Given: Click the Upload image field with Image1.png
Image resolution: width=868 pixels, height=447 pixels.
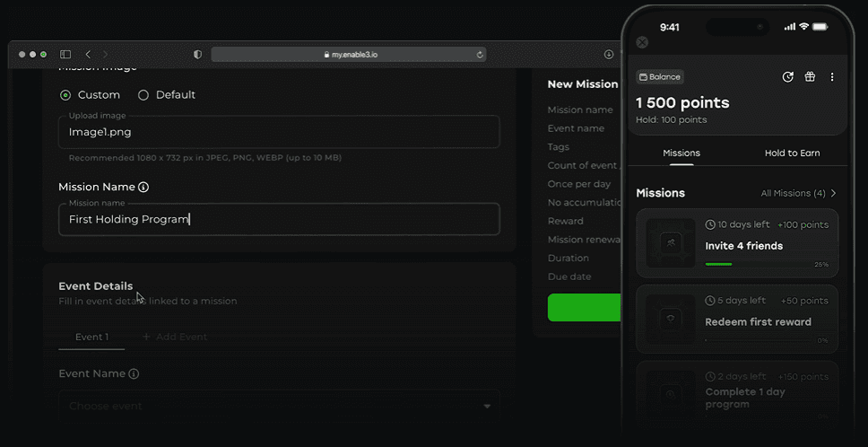Looking at the screenshot, I should click(279, 132).
